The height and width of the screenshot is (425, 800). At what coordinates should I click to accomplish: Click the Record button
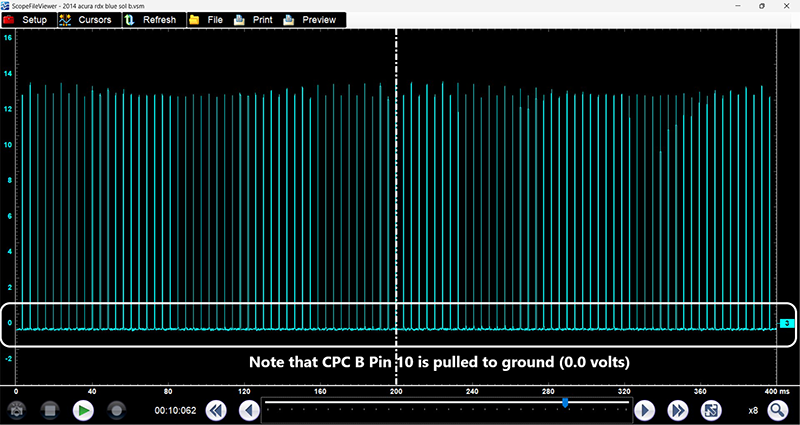(x=116, y=410)
